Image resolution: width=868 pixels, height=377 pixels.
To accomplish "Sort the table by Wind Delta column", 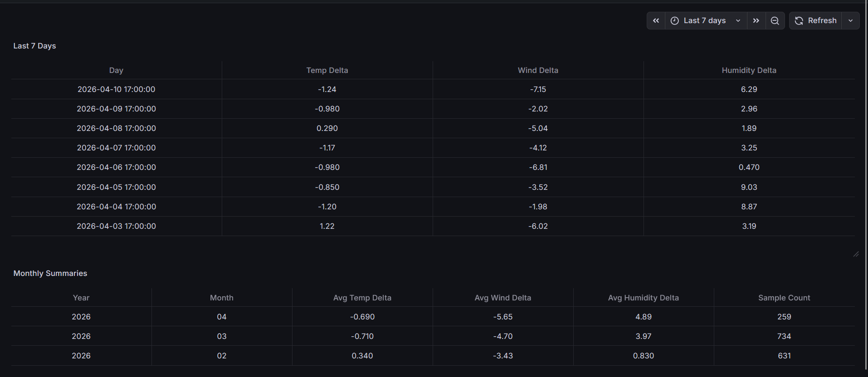I will point(538,70).
